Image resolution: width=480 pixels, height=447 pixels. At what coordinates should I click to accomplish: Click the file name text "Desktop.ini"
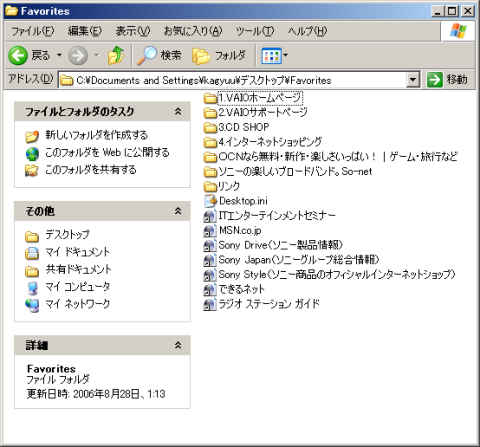coord(243,201)
